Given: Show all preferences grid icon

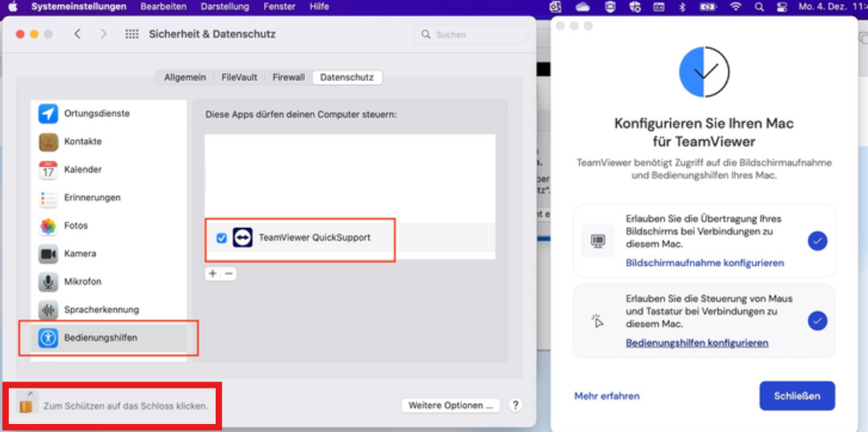Looking at the screenshot, I should (x=132, y=34).
